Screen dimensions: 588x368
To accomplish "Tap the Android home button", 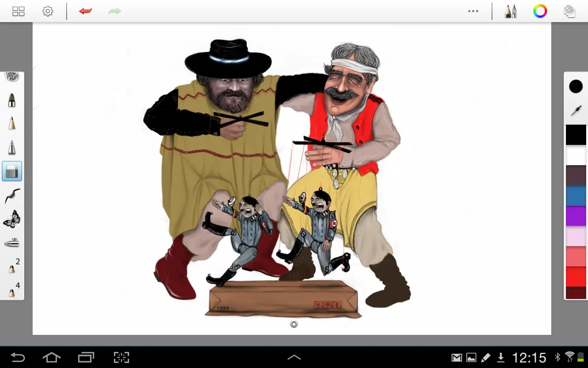I will pos(51,357).
